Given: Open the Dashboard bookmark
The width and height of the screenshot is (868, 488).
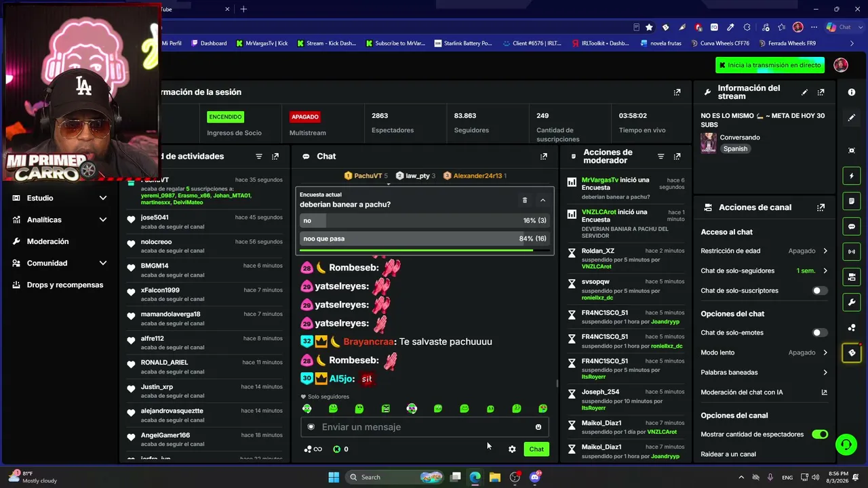Looking at the screenshot, I should pyautogui.click(x=209, y=43).
